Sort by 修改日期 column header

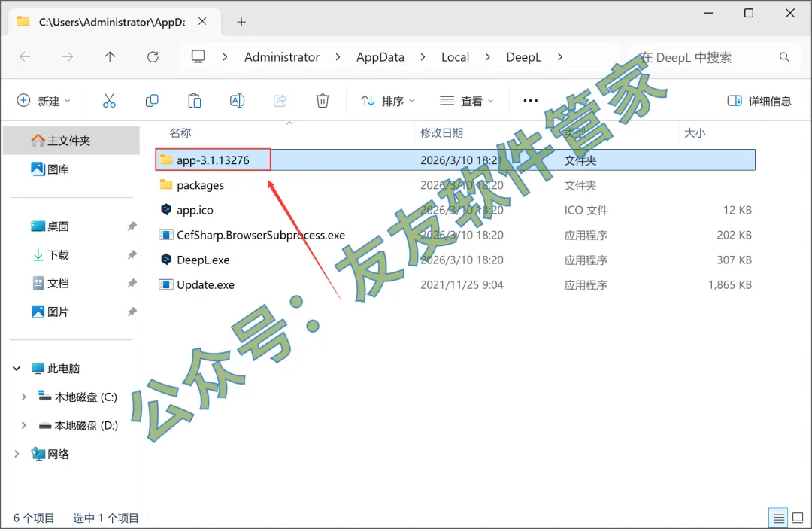coord(442,133)
